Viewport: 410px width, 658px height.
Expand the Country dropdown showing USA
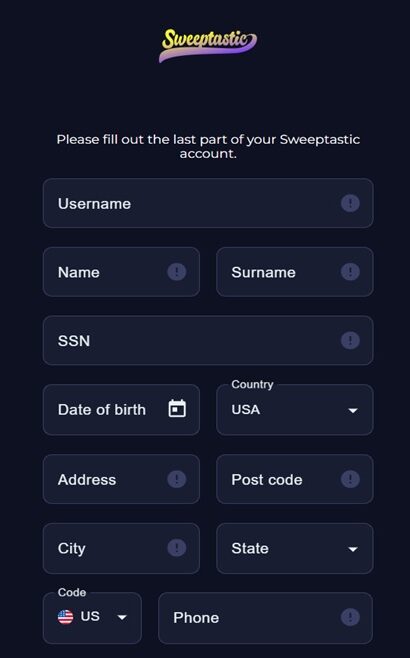coord(295,410)
